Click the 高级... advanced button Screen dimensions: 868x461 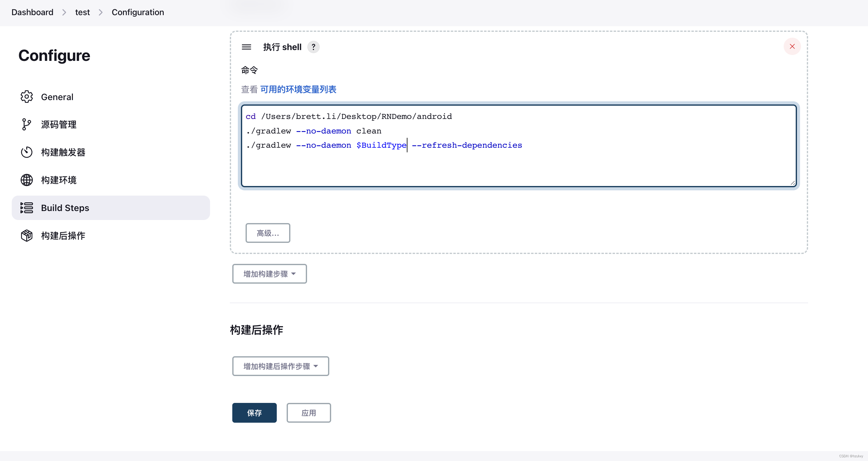tap(268, 233)
